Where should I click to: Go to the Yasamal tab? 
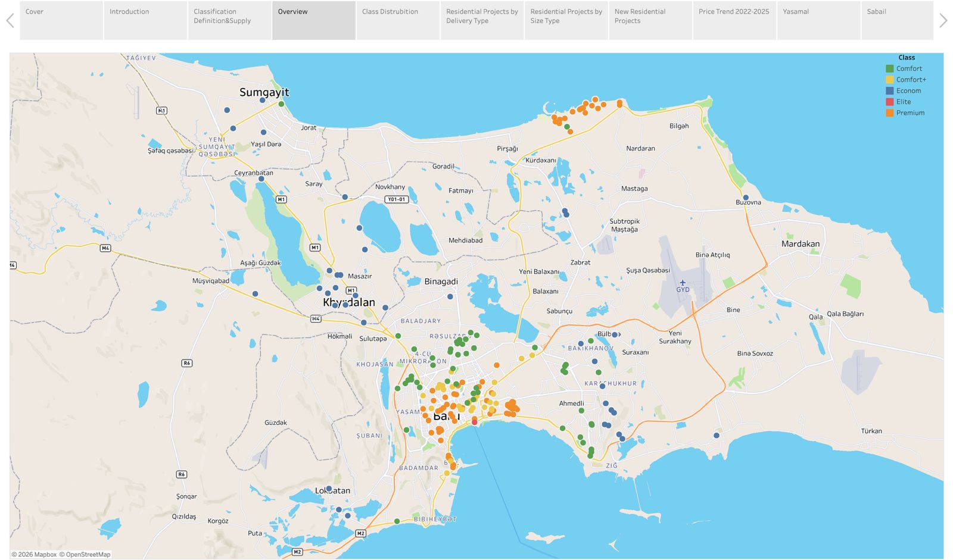tap(819, 20)
